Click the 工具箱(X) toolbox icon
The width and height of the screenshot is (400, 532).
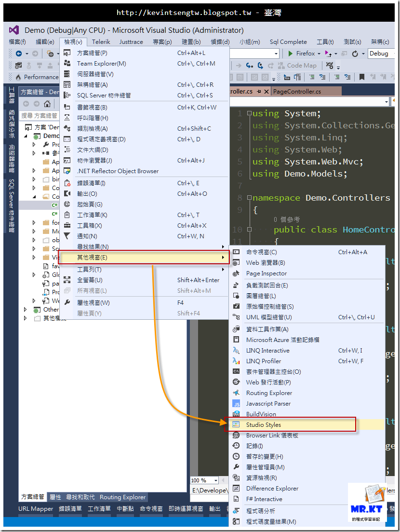click(x=67, y=226)
